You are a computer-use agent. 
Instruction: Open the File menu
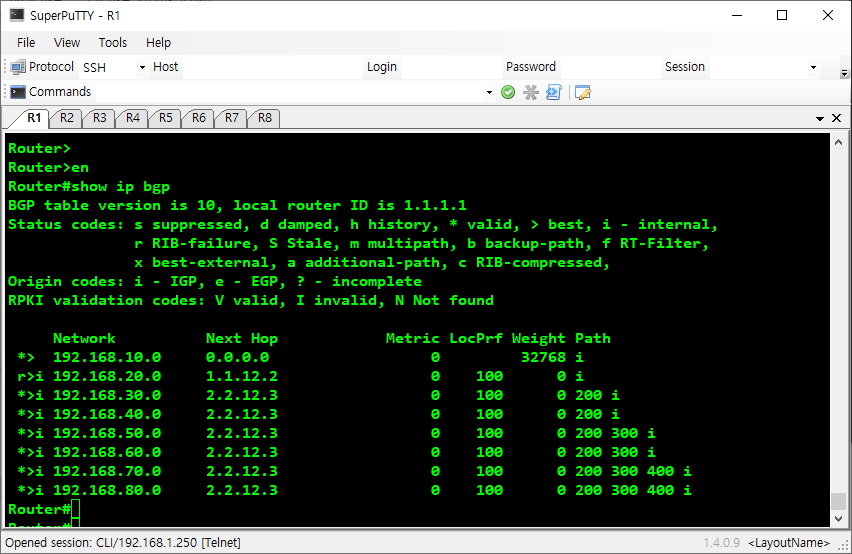pyautogui.click(x=26, y=42)
